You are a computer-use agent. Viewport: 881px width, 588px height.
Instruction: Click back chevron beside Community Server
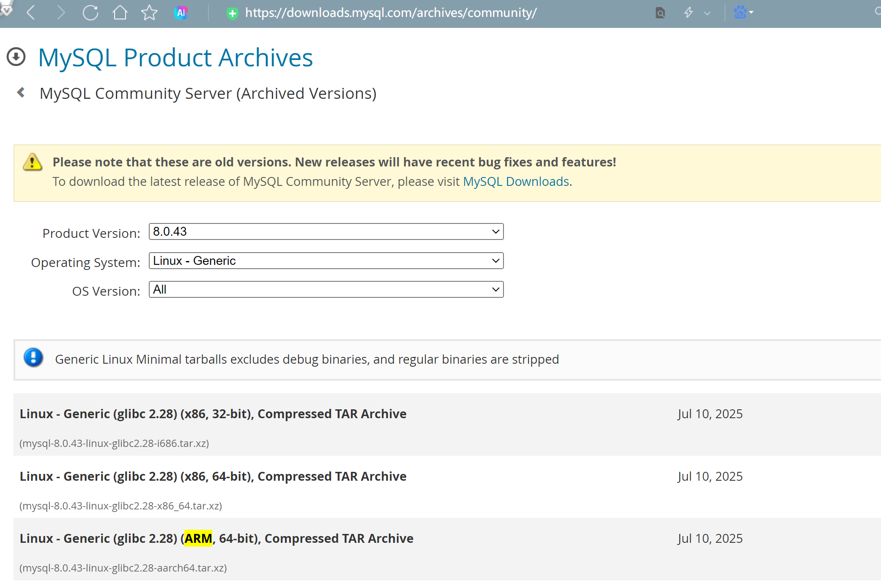[x=21, y=93]
